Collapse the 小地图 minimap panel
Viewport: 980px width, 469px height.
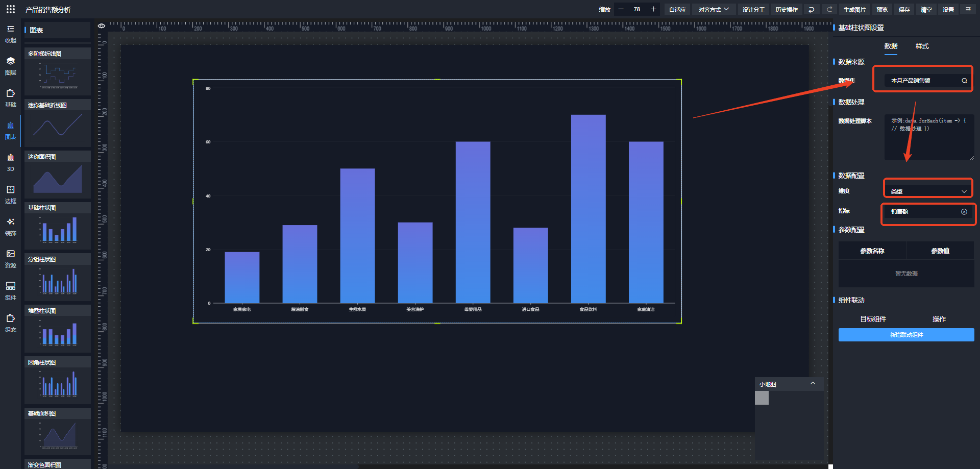[813, 383]
